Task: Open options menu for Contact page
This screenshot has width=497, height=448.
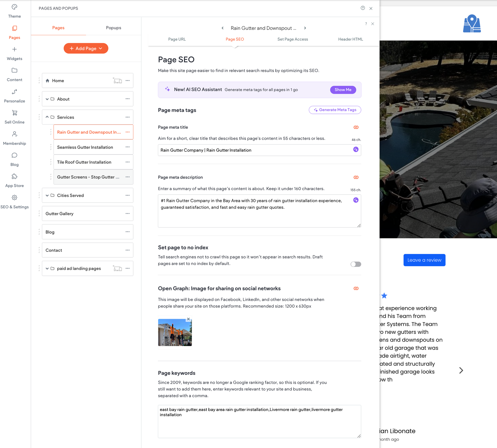Action: 128,250
